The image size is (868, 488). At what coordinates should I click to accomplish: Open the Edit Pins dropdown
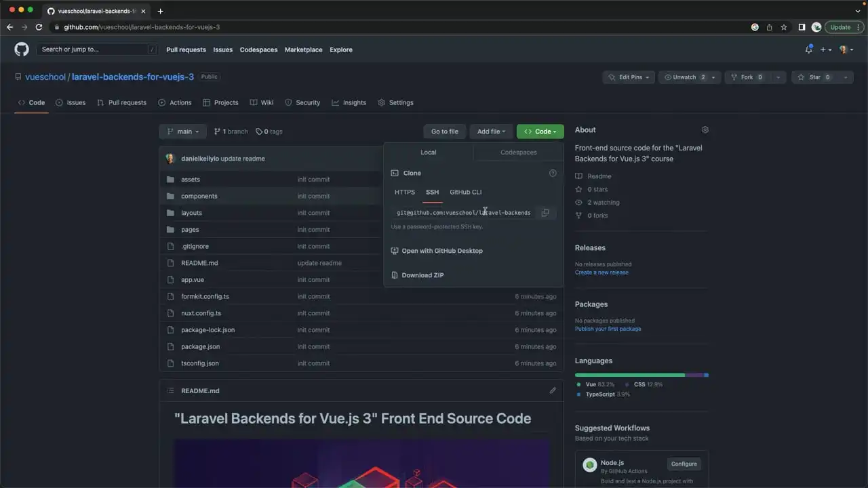coord(629,77)
